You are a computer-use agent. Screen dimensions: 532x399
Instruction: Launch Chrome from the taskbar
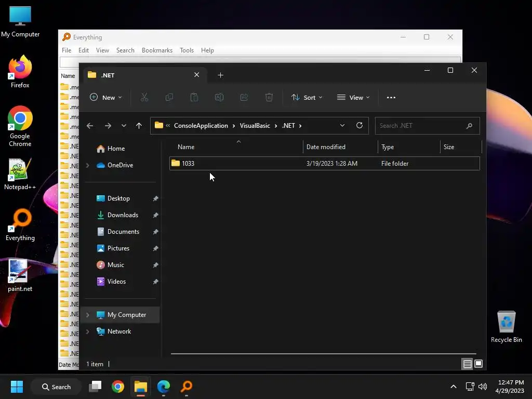(118, 387)
